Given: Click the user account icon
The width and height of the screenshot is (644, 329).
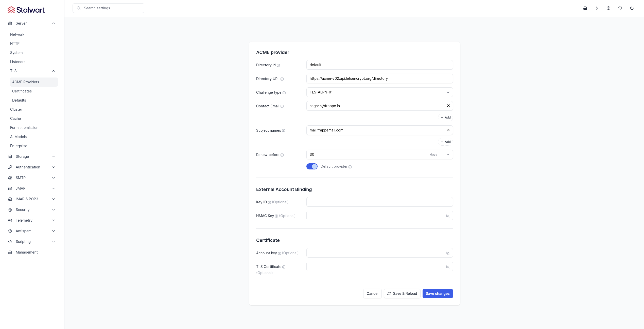Looking at the screenshot, I should [x=608, y=8].
